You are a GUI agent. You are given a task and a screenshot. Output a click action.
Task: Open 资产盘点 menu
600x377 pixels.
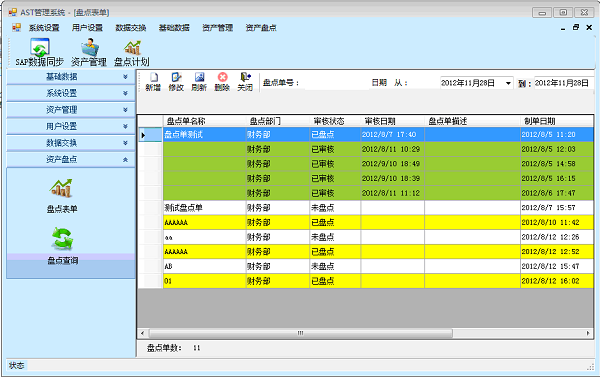click(x=261, y=28)
